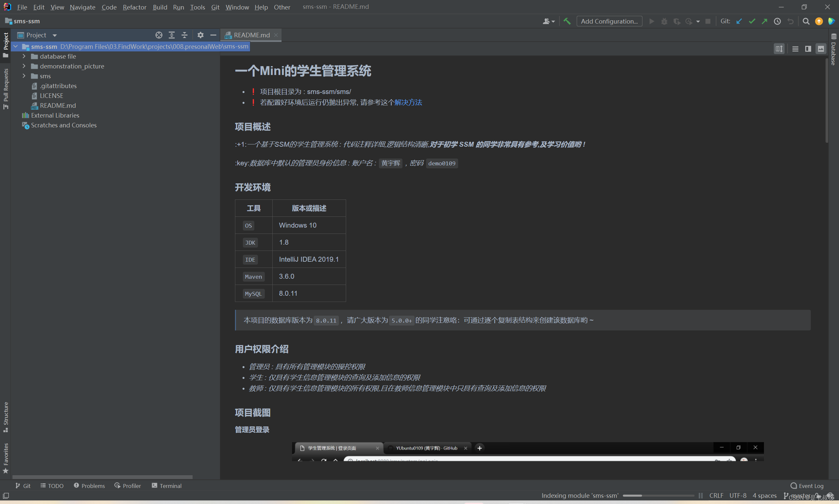This screenshot has height=504, width=839.
Task: Open the File menu
Action: click(22, 7)
